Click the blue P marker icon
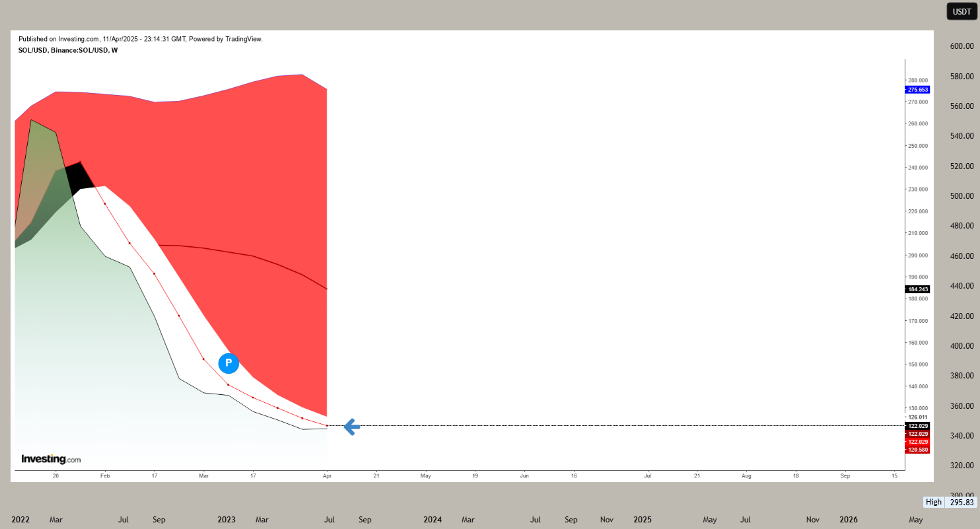 [228, 363]
